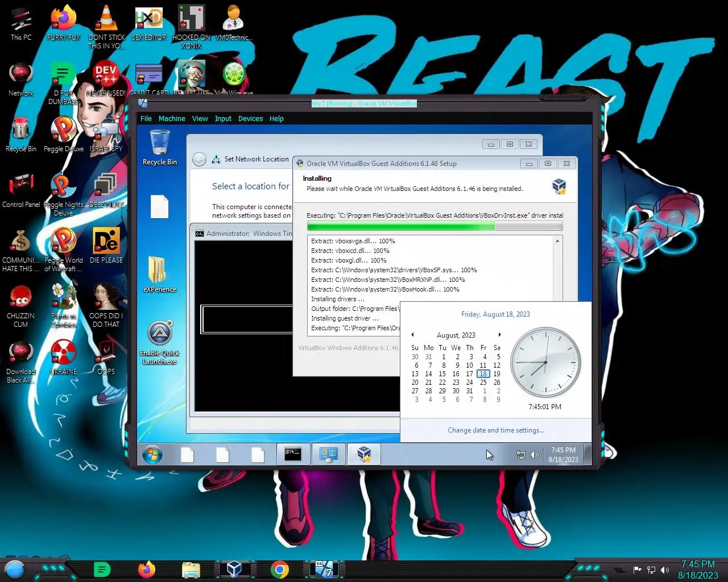
Task: Click VirtualBox cube on host taskbar
Action: click(x=234, y=569)
